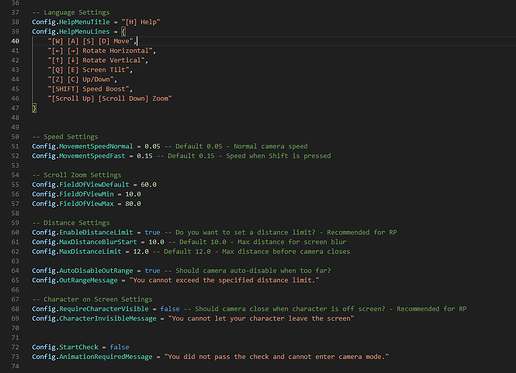
Task: Click line number 40 in gutter
Action: point(15,41)
